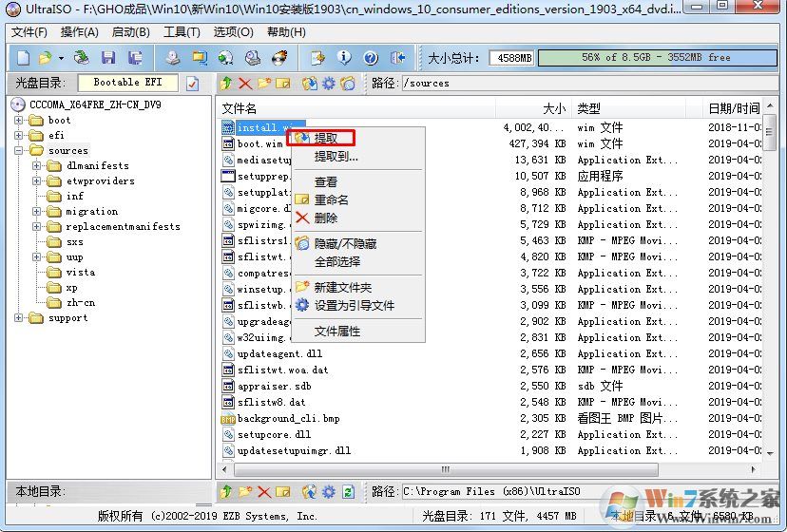787x532 pixels.
Task: Expand the etwproviders folder node
Action: (x=37, y=180)
